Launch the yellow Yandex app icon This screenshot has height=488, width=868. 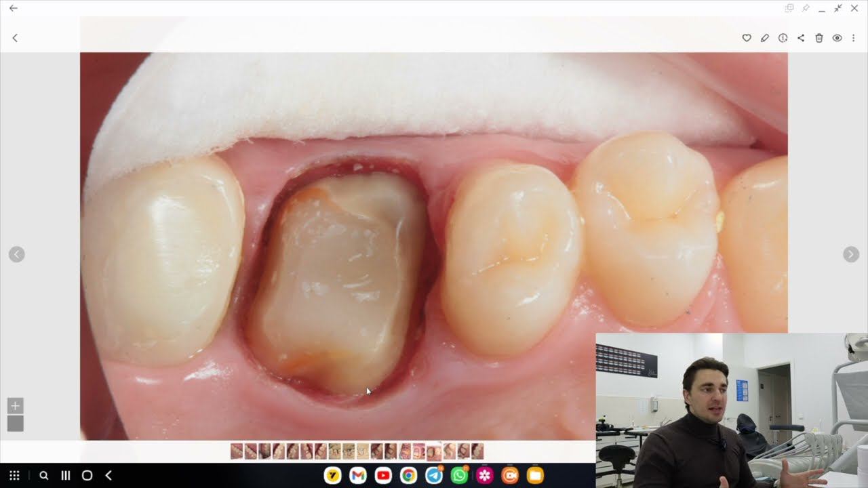(x=332, y=476)
